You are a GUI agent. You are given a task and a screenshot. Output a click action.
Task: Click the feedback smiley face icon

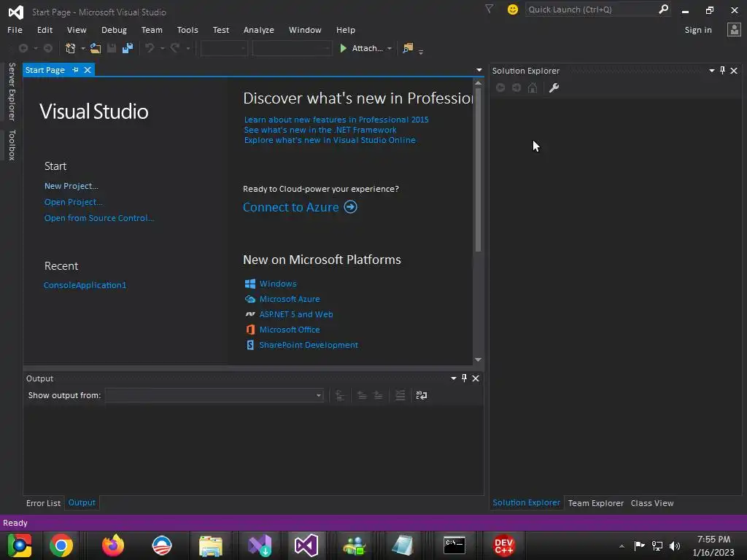point(513,9)
